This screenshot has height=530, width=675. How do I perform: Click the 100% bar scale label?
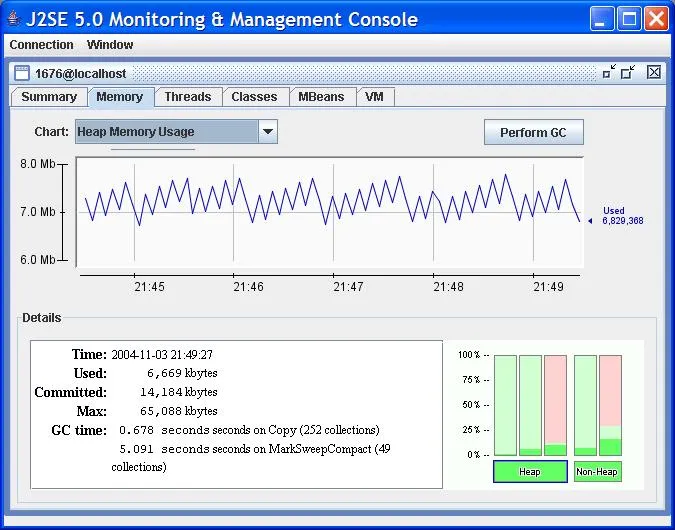tap(469, 355)
